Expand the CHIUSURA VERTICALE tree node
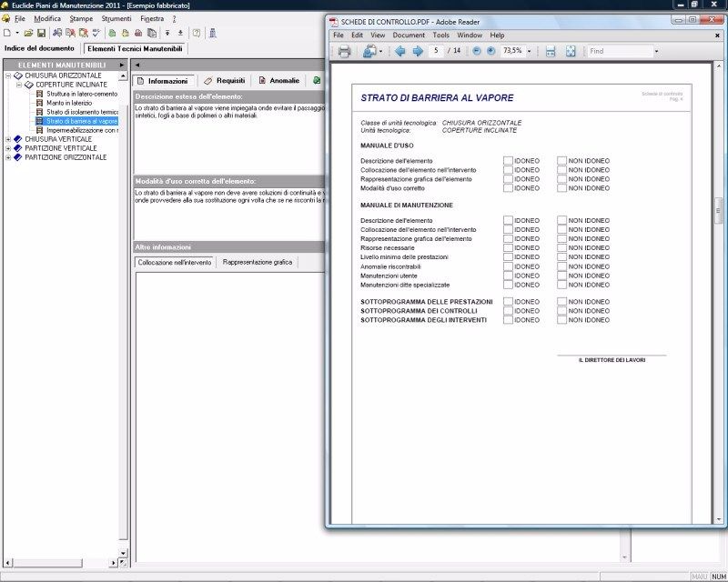The width and height of the screenshot is (728, 582). coord(8,139)
